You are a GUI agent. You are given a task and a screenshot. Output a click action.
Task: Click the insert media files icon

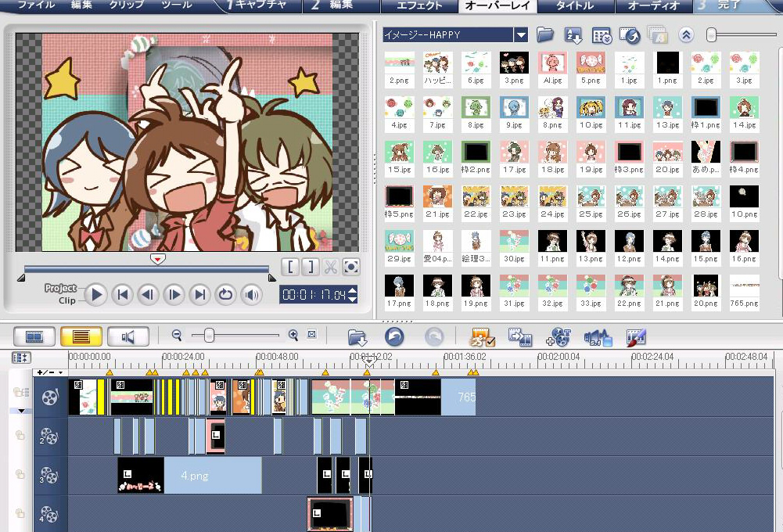coord(357,337)
